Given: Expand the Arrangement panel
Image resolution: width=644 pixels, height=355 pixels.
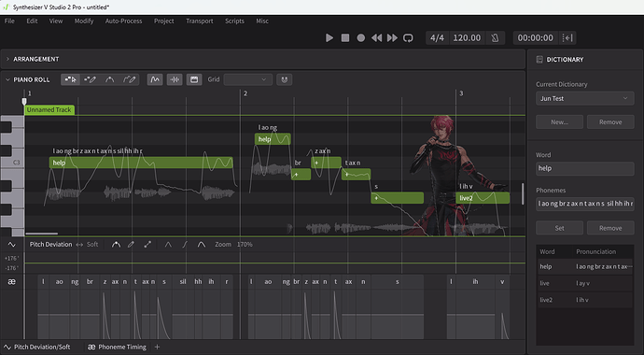Looking at the screenshot, I should 7,59.
